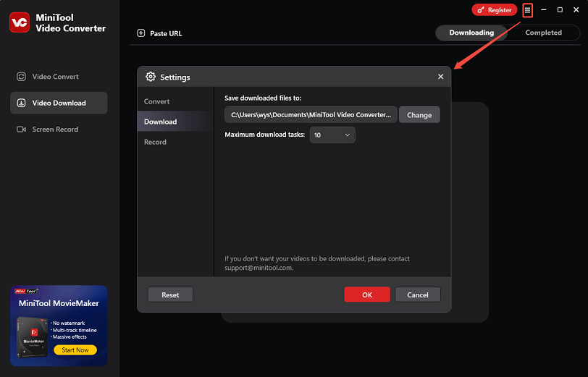Open the Convert settings tab
588x377 pixels.
pyautogui.click(x=175, y=101)
